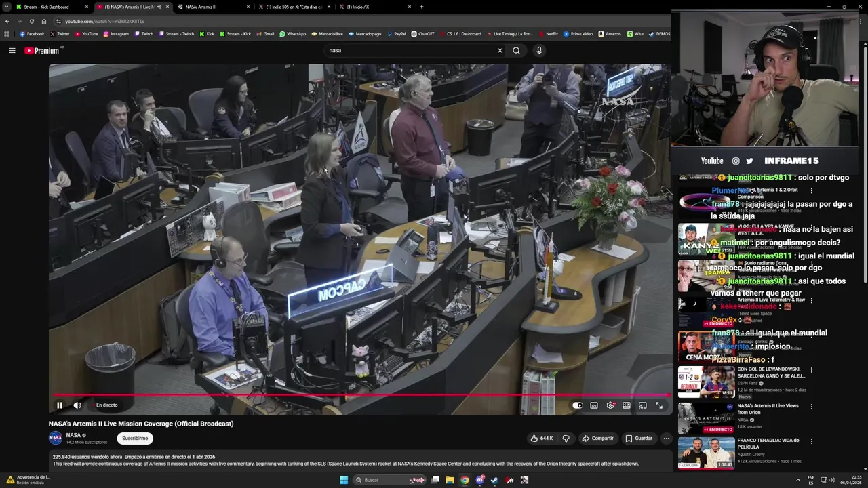Viewport: 868px width, 488px height.
Task: Open more actions ellipsis below video
Action: pos(666,439)
